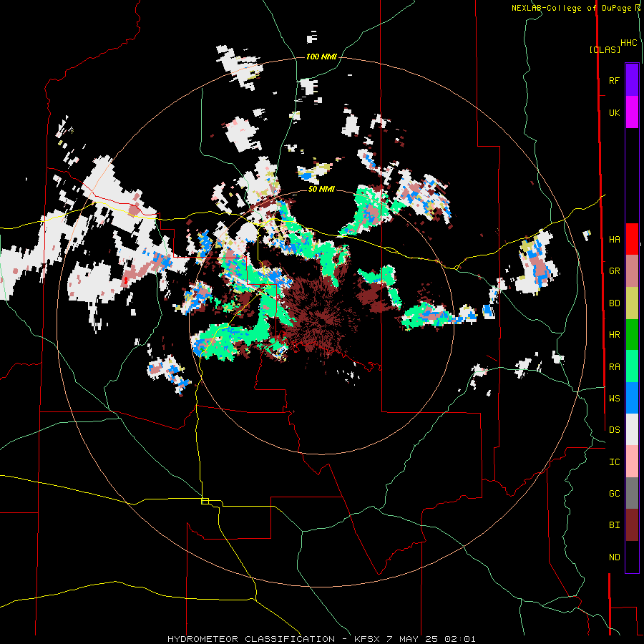Click the KFSX radar station identifier
The width and height of the screenshot is (644, 644).
point(367,639)
